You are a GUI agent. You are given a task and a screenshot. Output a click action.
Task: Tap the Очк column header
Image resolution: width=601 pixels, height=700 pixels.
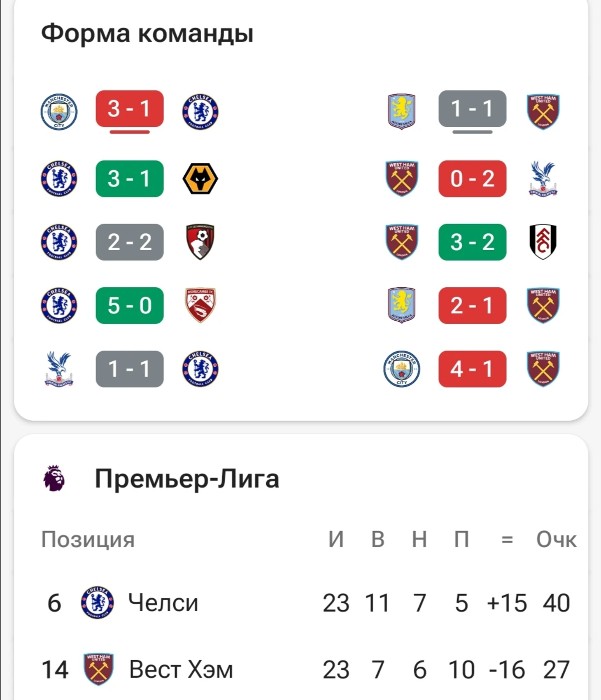point(556,539)
